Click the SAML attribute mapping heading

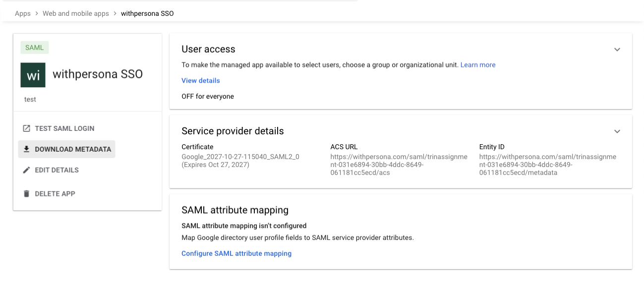tap(235, 210)
